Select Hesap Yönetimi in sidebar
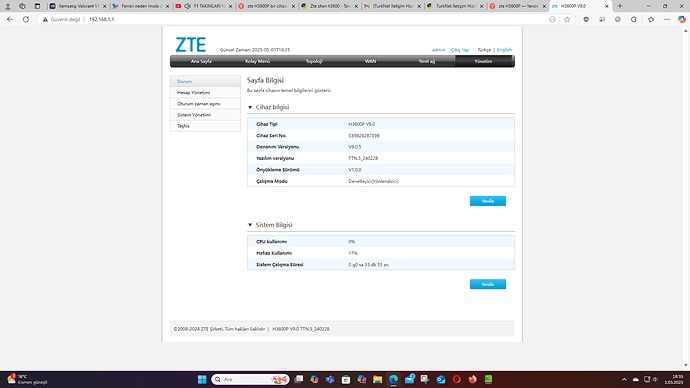The image size is (690, 388). [x=205, y=93]
